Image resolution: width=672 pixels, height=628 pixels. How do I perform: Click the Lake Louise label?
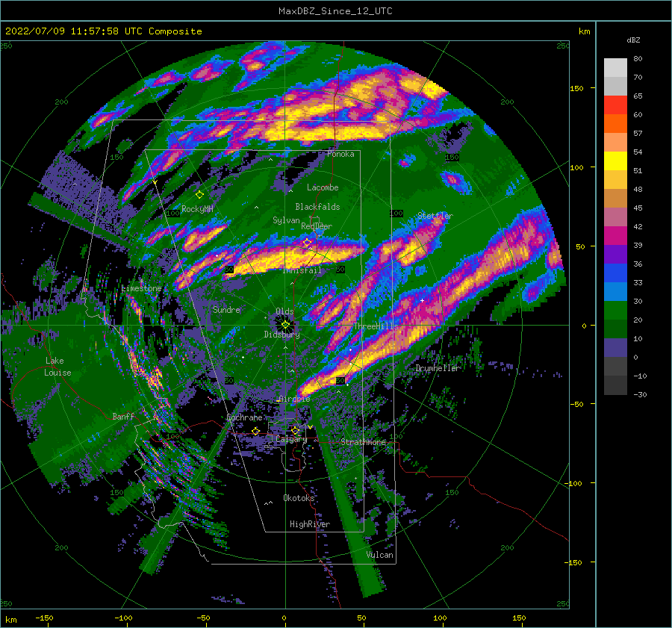pos(57,367)
